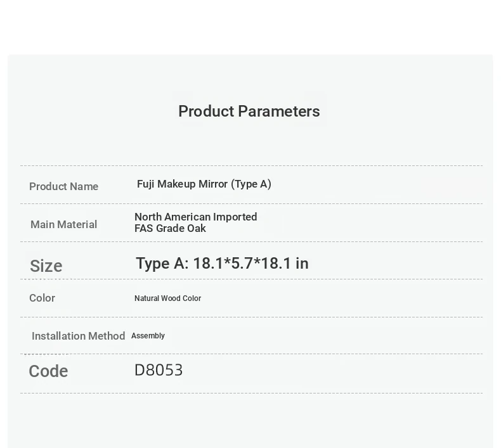Click the D8053 product code

(x=159, y=370)
